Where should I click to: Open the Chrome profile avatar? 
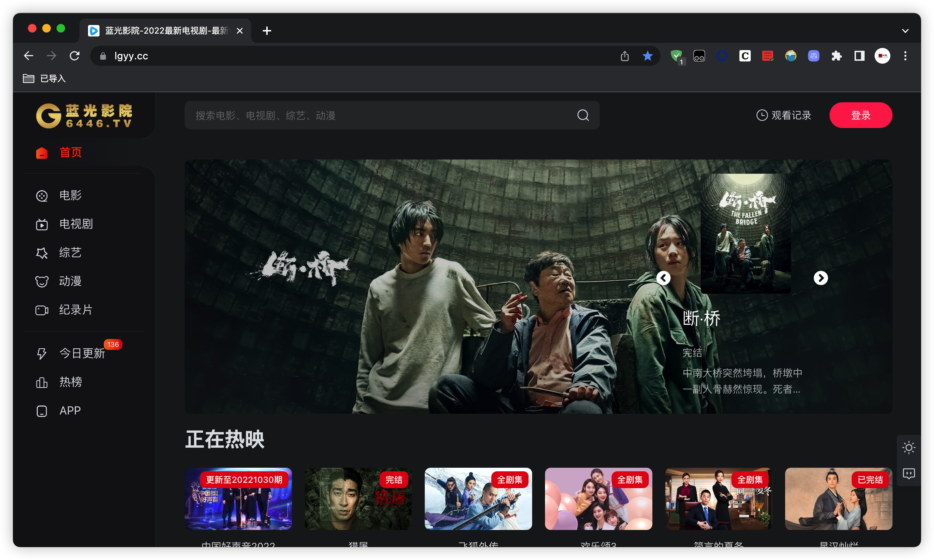tap(882, 56)
